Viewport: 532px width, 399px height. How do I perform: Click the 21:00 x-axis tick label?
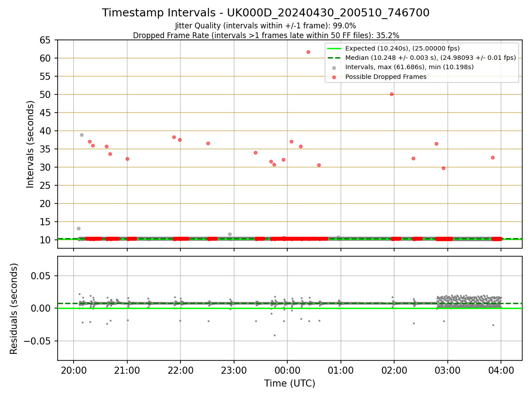[x=127, y=371]
